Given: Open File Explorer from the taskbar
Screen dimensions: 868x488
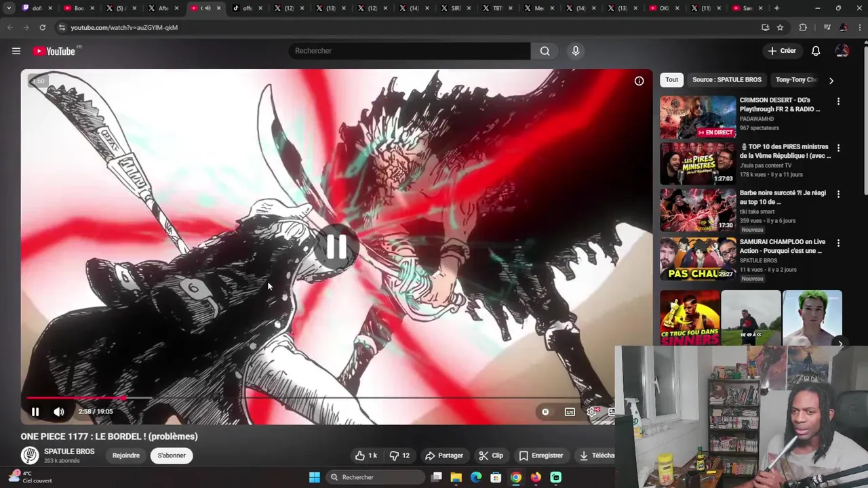Looking at the screenshot, I should (456, 477).
